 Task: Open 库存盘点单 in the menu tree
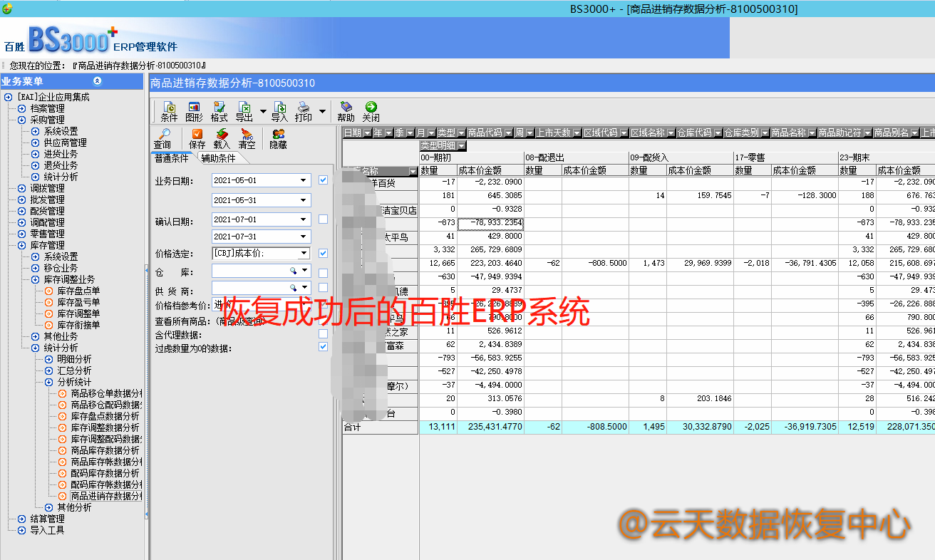pyautogui.click(x=78, y=291)
